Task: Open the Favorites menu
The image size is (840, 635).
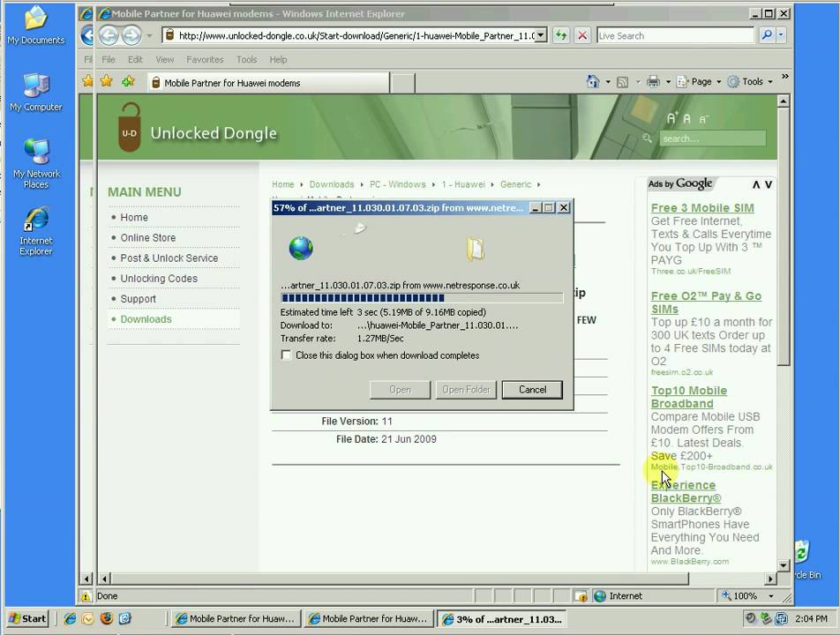Action: 205,59
